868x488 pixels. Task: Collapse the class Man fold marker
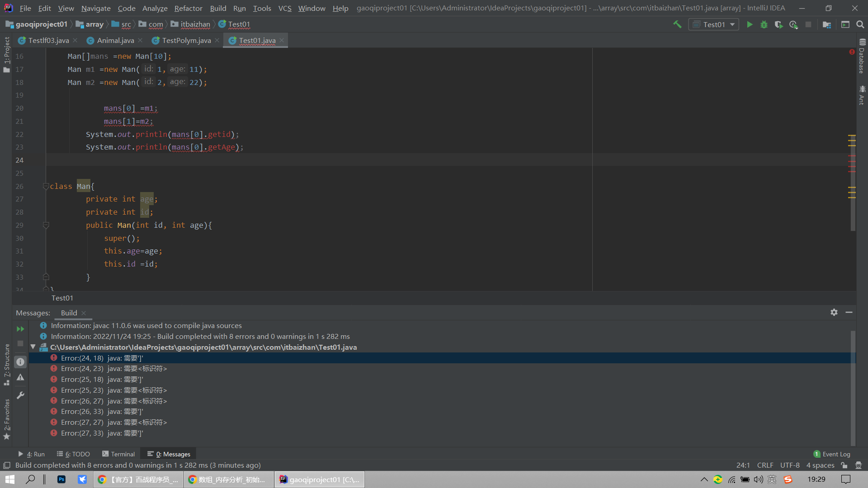tap(46, 186)
